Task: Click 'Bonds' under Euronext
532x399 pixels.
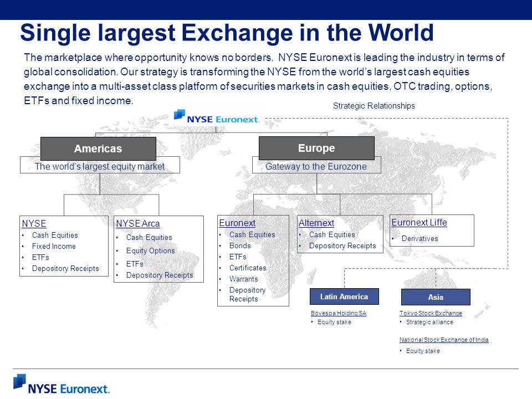Action: (240, 245)
